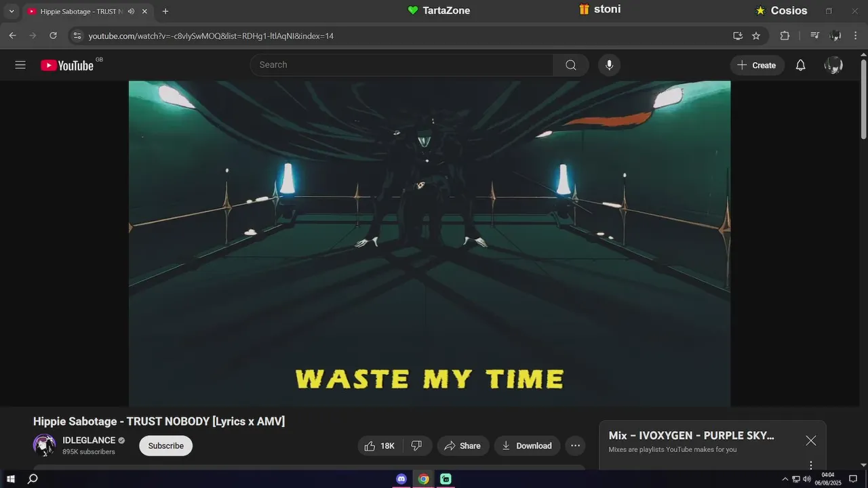View site information icon in address bar
The image size is (868, 488).
pyautogui.click(x=77, y=36)
